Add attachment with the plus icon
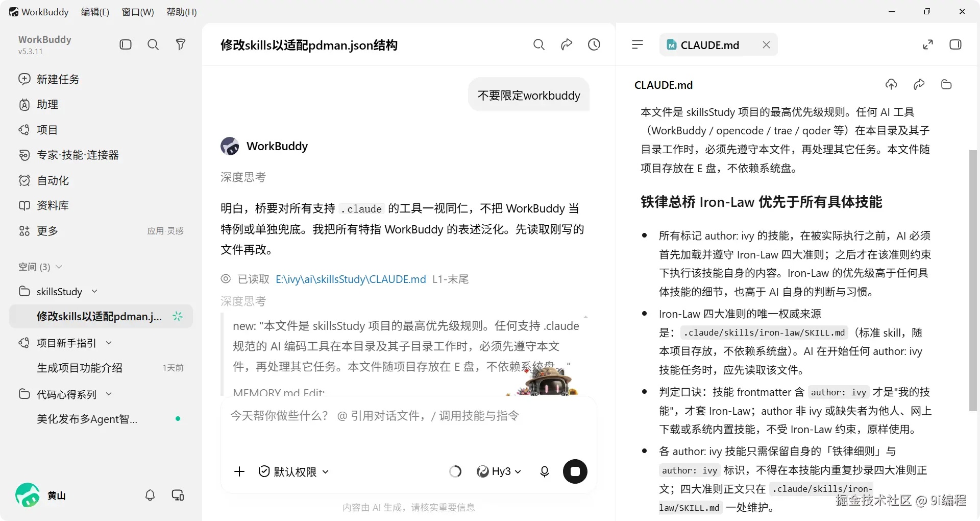This screenshot has height=521, width=980. tap(239, 471)
